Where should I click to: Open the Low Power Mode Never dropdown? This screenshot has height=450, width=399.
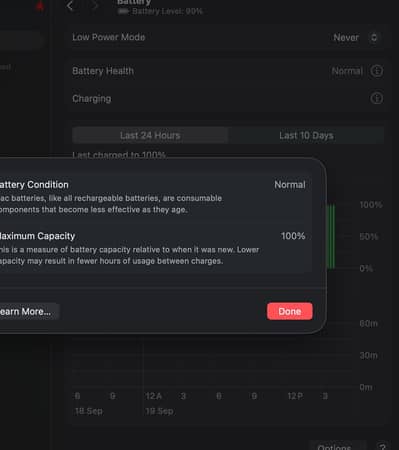(356, 37)
